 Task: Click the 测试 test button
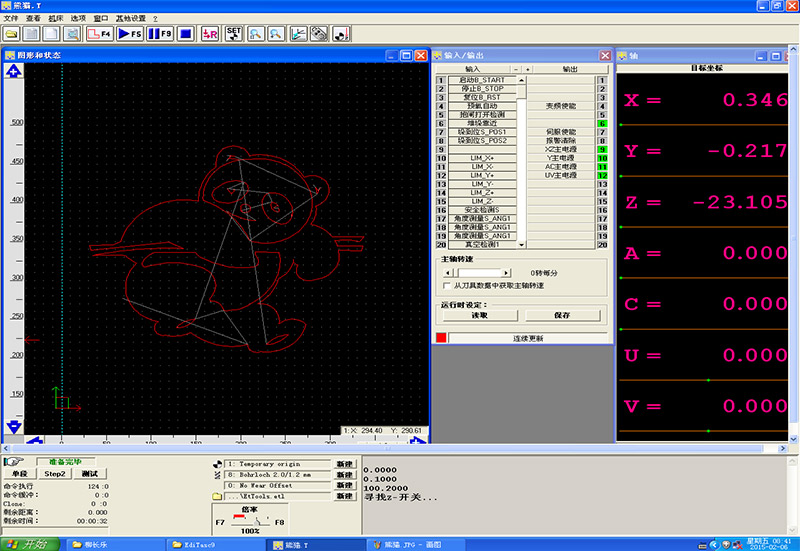(x=90, y=474)
